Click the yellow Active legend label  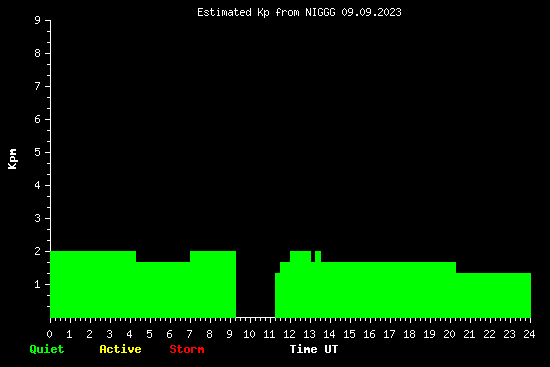120,349
